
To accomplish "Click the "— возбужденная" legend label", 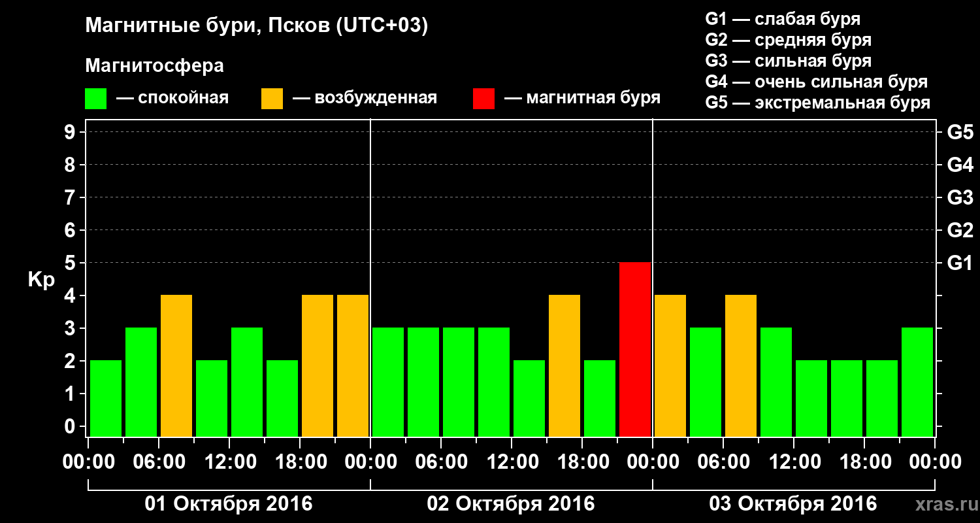I will 365,98.
